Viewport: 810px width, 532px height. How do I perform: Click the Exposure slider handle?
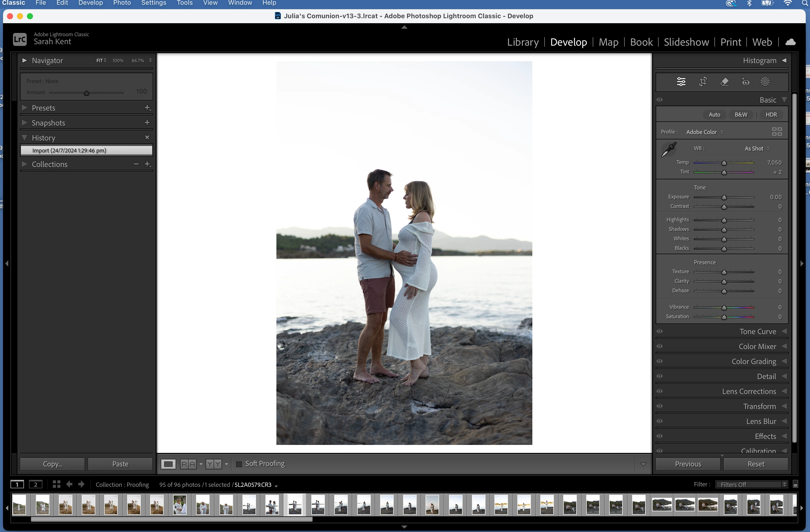pyautogui.click(x=724, y=197)
